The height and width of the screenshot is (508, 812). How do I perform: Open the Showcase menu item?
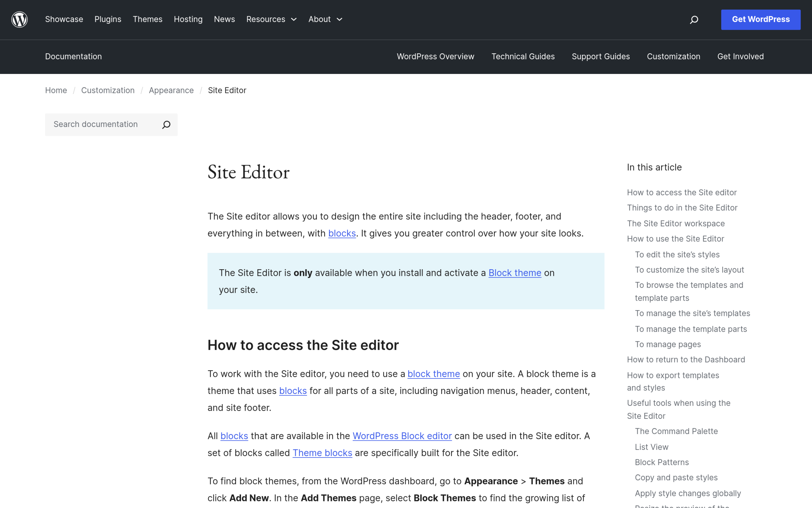tap(64, 19)
